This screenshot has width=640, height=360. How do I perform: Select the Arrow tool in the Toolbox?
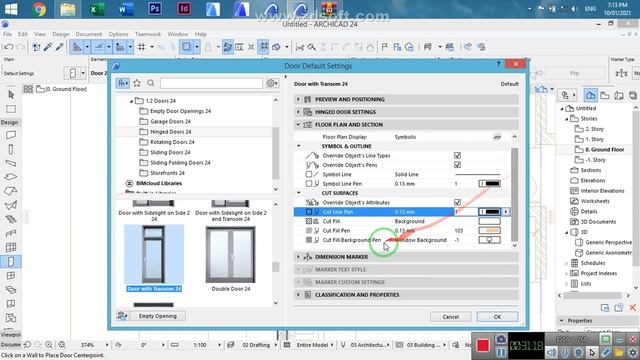[11, 95]
